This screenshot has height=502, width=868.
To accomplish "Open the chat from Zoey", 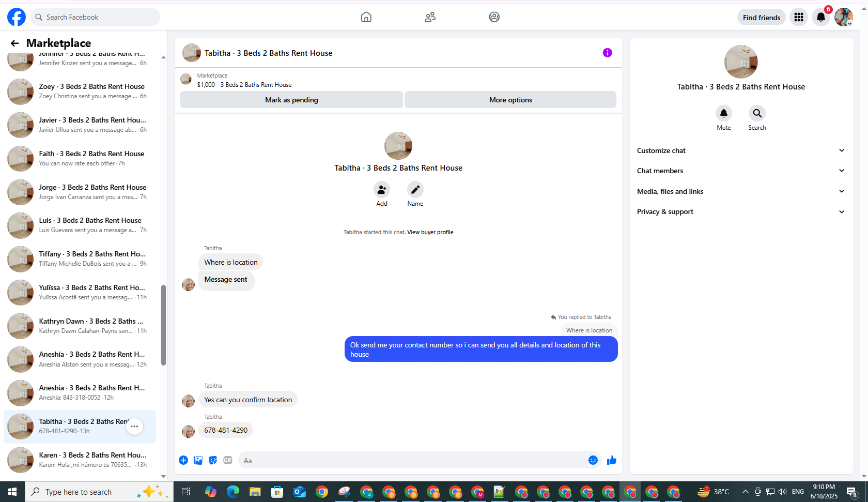I will pyautogui.click(x=80, y=92).
